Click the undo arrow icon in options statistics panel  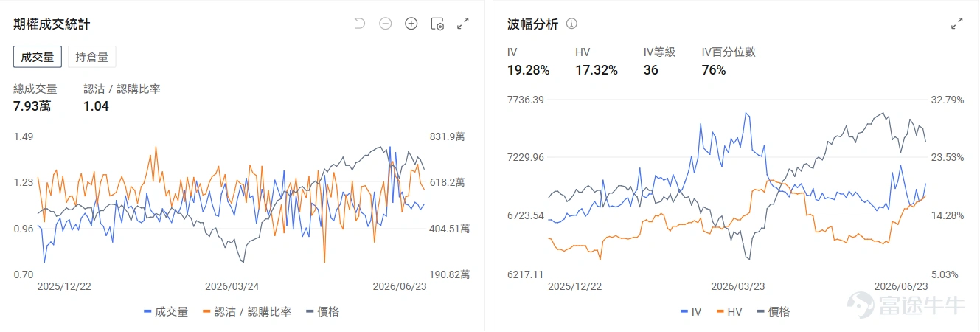[360, 24]
